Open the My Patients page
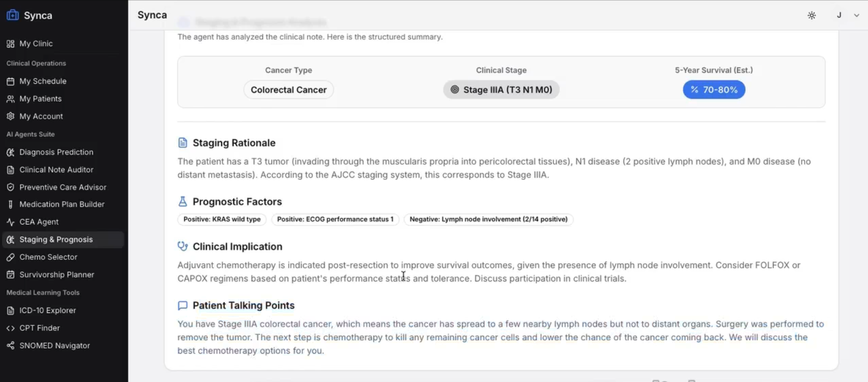 [63, 98]
